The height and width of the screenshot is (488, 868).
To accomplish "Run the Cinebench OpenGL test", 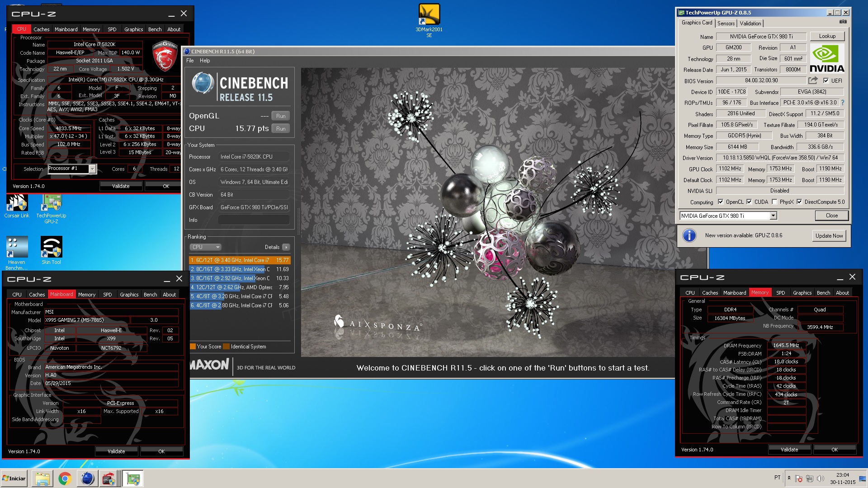I will pyautogui.click(x=281, y=116).
